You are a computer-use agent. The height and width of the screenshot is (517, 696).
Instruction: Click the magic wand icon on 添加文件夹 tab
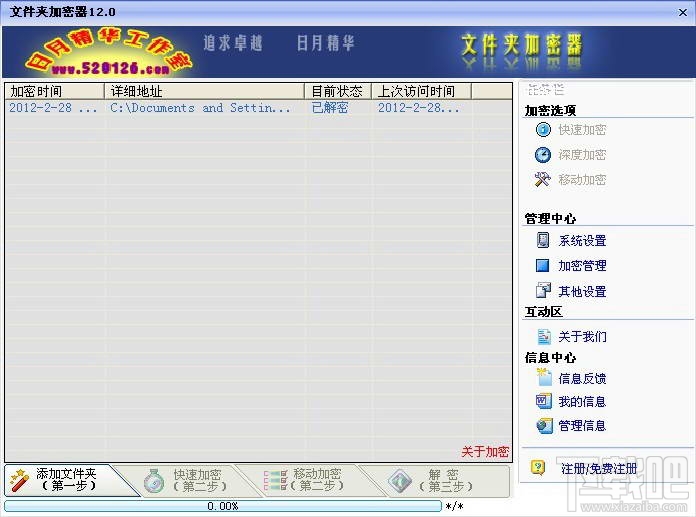point(19,481)
